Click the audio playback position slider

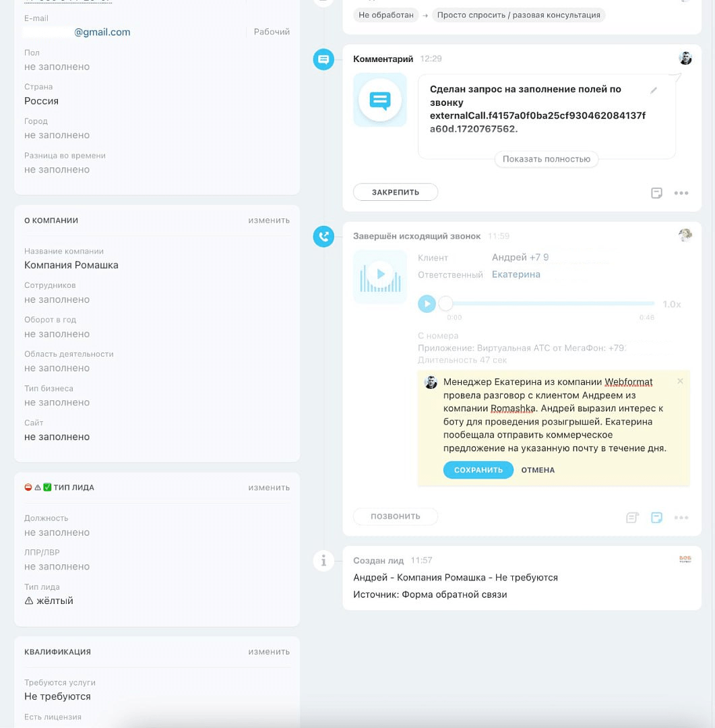551,303
